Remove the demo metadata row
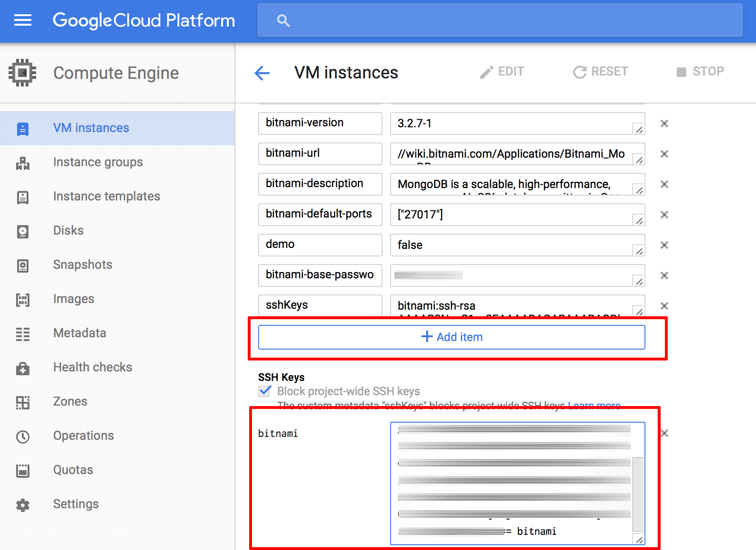Screen dimensions: 756x550 pos(664,245)
